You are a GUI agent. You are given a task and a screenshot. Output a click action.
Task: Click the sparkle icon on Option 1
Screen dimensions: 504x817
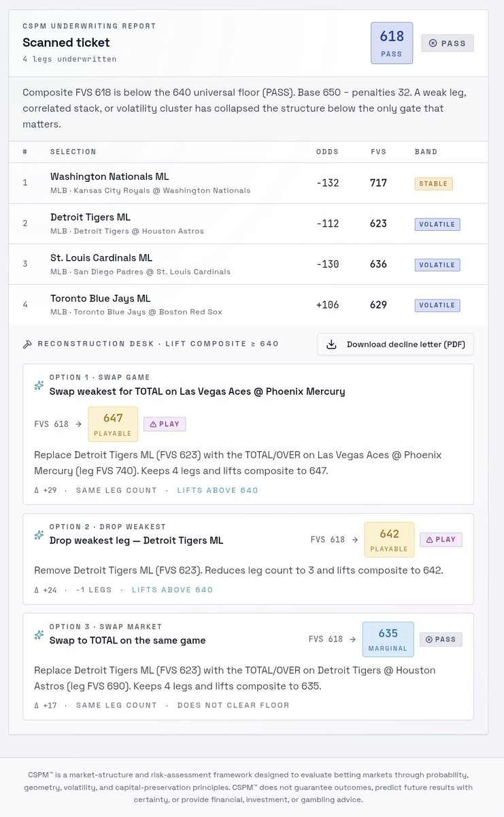point(39,386)
